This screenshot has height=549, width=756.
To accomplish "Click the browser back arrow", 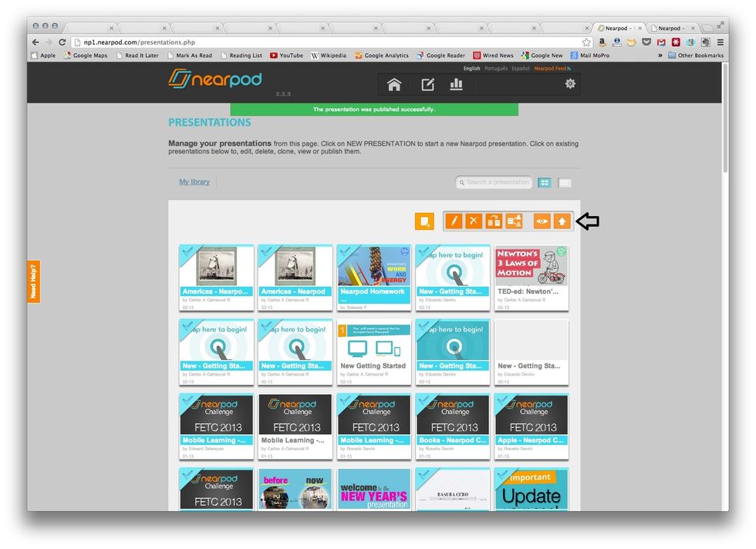I will click(35, 42).
